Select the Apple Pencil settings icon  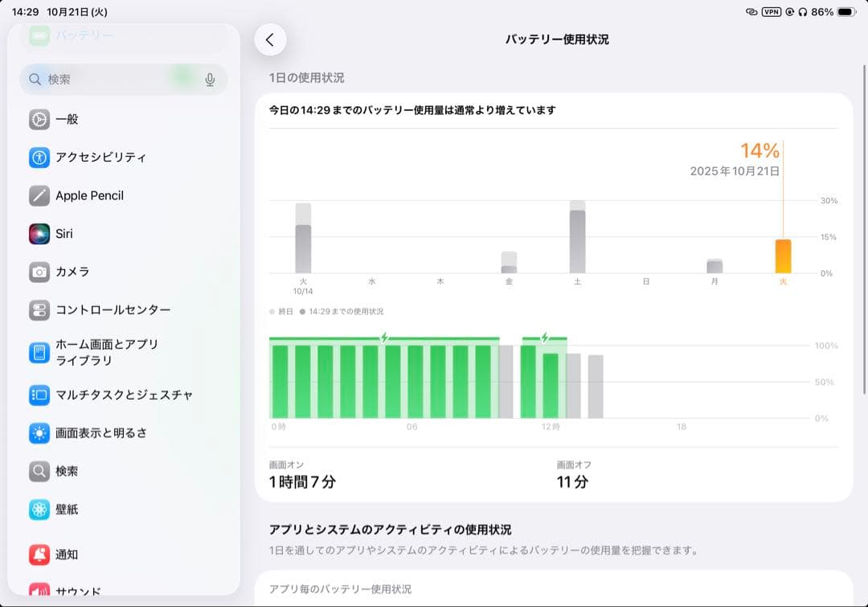click(x=38, y=195)
